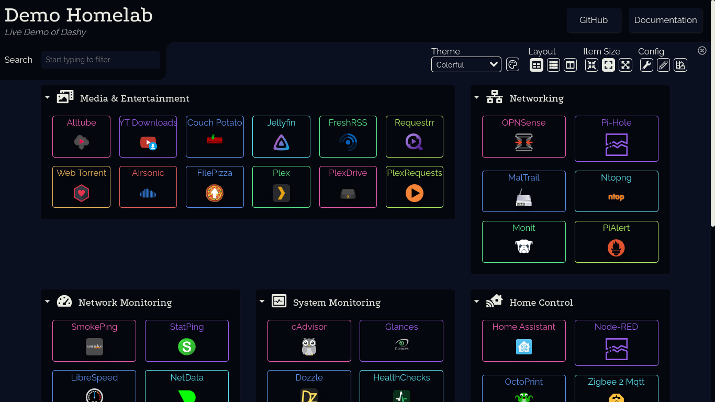Open the Dozzle tile
Image resolution: width=715 pixels, height=402 pixels.
[309, 387]
